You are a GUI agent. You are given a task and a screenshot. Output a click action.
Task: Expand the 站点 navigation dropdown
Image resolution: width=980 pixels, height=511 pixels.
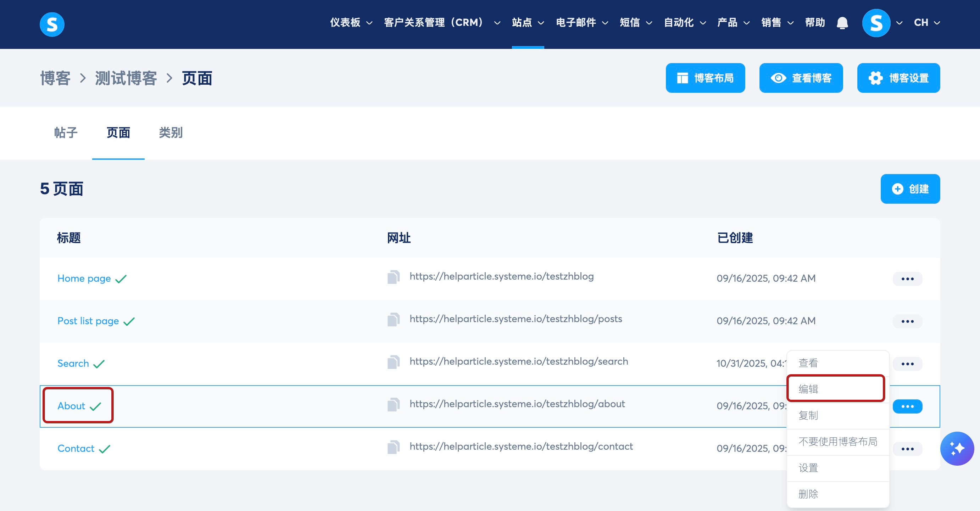(528, 23)
